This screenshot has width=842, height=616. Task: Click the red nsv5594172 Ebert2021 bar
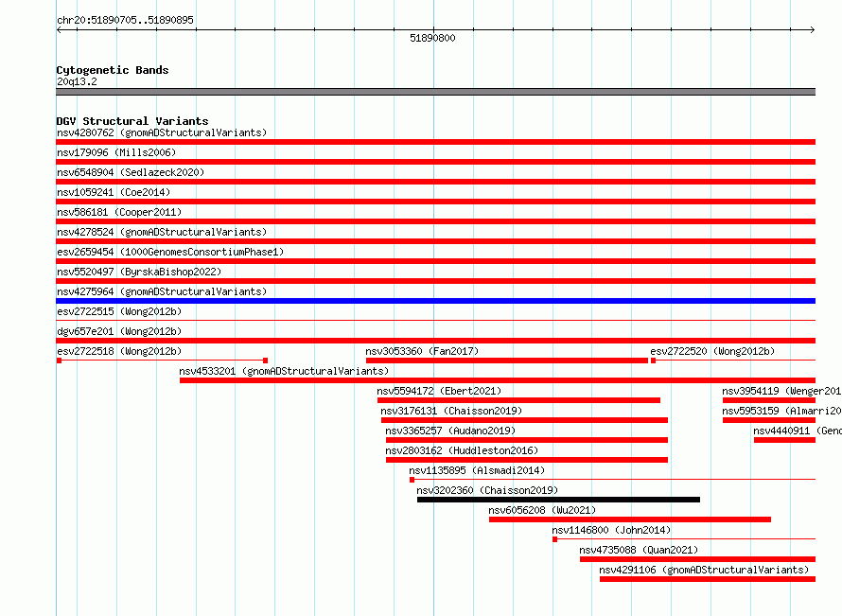click(518, 400)
